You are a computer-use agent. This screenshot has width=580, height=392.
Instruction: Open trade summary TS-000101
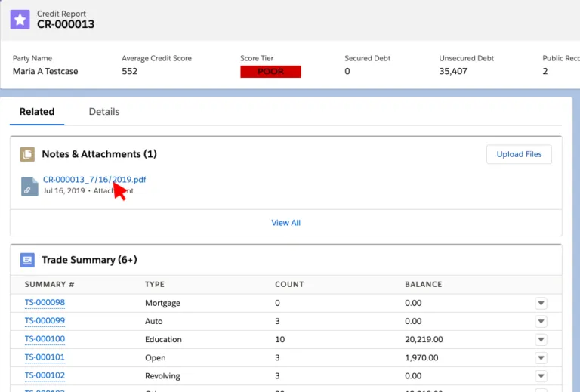(x=45, y=357)
